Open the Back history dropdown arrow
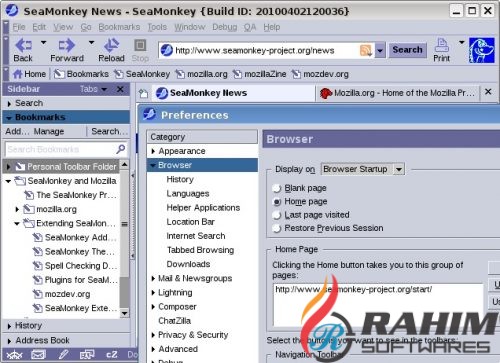The image size is (500, 363). coord(43,43)
